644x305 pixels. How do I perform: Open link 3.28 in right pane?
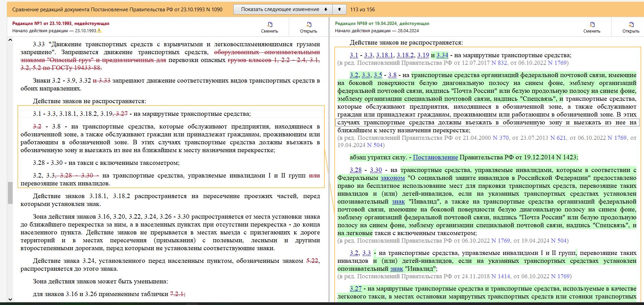(356, 170)
